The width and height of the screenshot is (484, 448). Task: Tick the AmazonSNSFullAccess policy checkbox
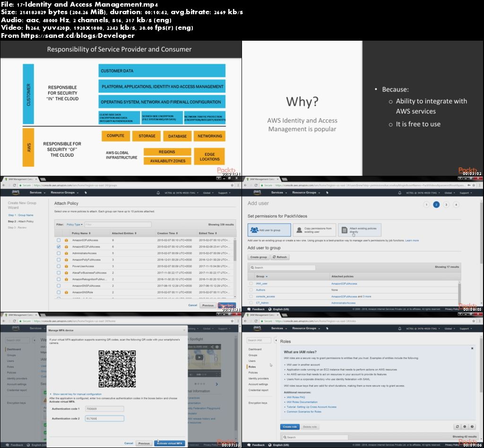[58, 285]
